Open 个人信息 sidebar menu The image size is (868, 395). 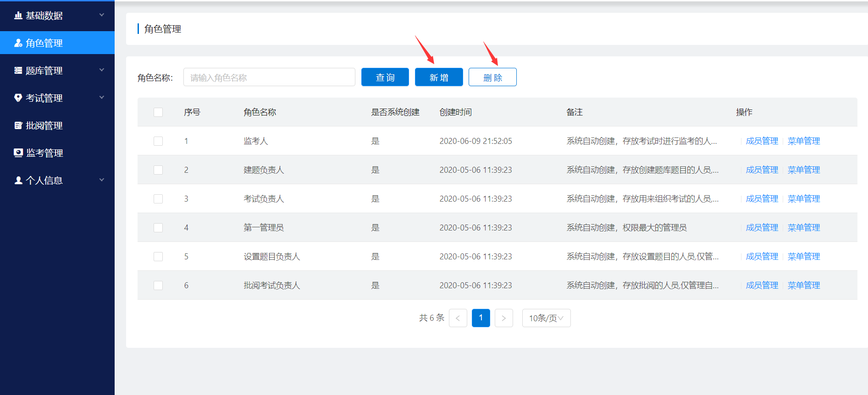pyautogui.click(x=57, y=181)
